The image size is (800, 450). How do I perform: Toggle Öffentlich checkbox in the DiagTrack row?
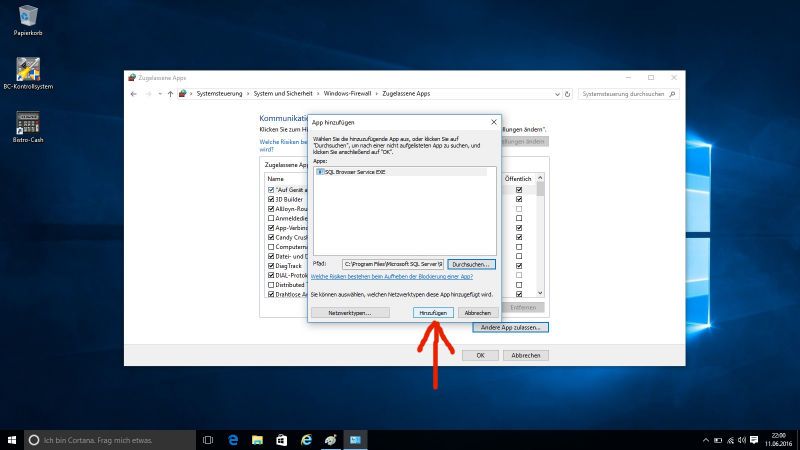(x=519, y=266)
